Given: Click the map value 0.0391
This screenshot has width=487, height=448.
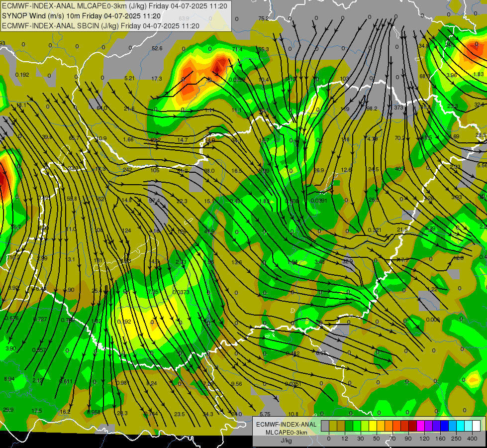Looking at the screenshot, I should coord(319,201).
